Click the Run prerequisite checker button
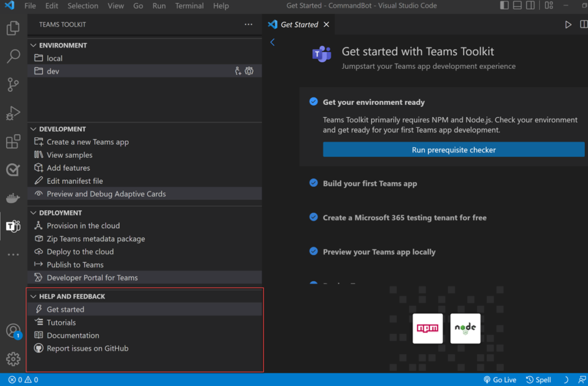 click(x=453, y=150)
